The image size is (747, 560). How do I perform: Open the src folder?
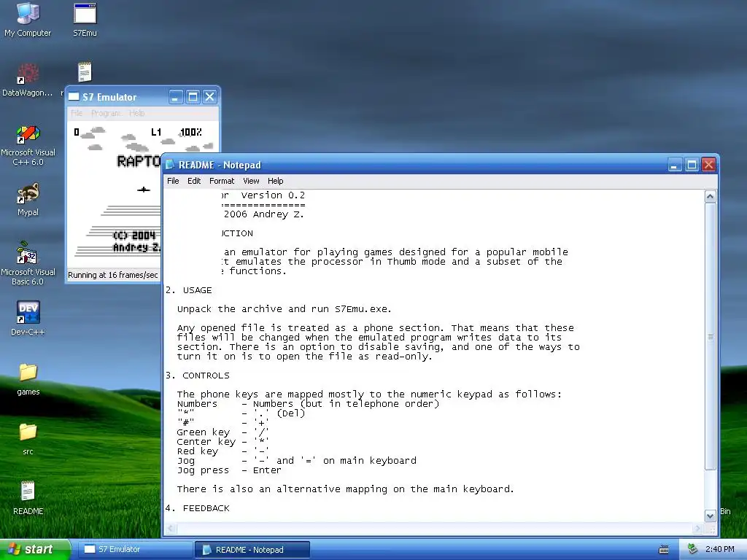28,439
